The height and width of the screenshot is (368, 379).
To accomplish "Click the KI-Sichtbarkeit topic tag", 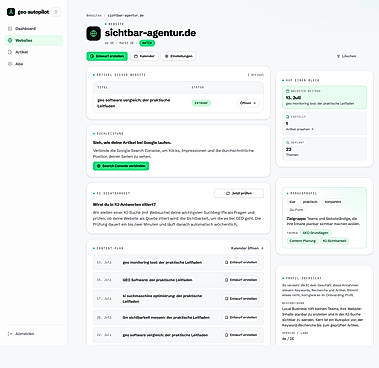I will (334, 241).
